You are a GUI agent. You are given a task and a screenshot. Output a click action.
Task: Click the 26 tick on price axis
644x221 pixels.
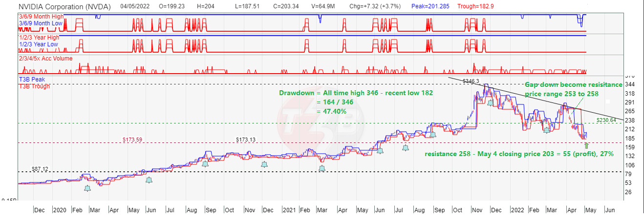(x=628, y=192)
